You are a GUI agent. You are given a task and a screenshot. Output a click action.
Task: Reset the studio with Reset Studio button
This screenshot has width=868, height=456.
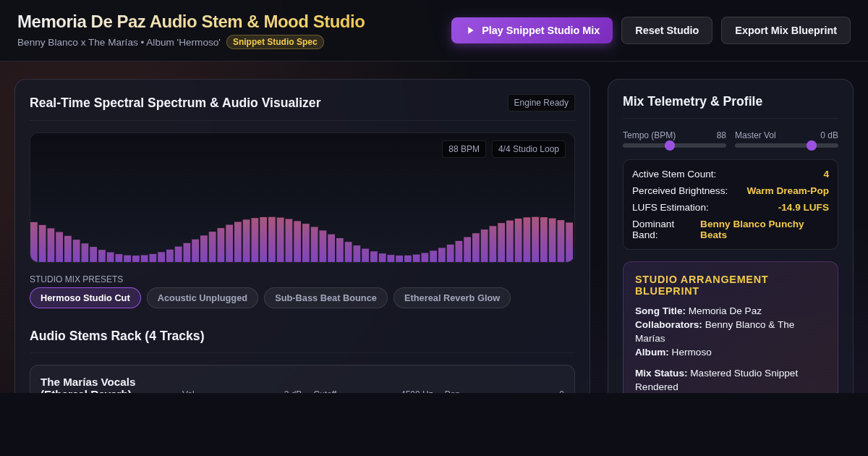[667, 30]
